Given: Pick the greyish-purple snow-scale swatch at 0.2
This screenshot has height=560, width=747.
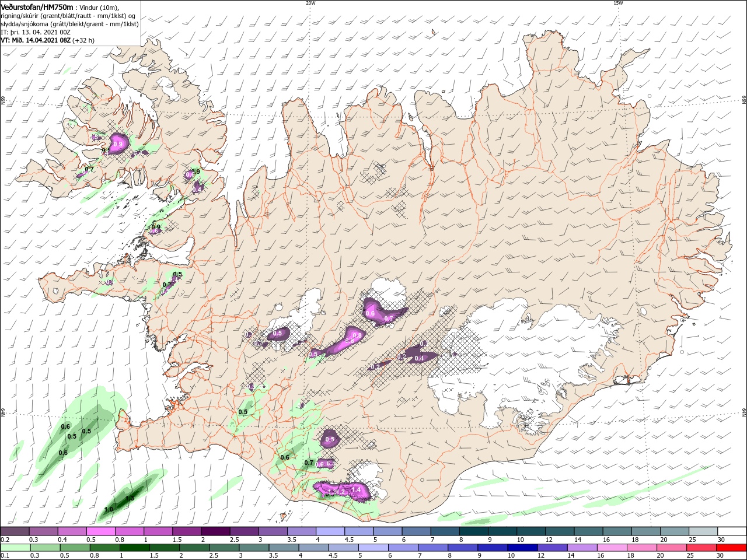Looking at the screenshot, I should point(15,531).
